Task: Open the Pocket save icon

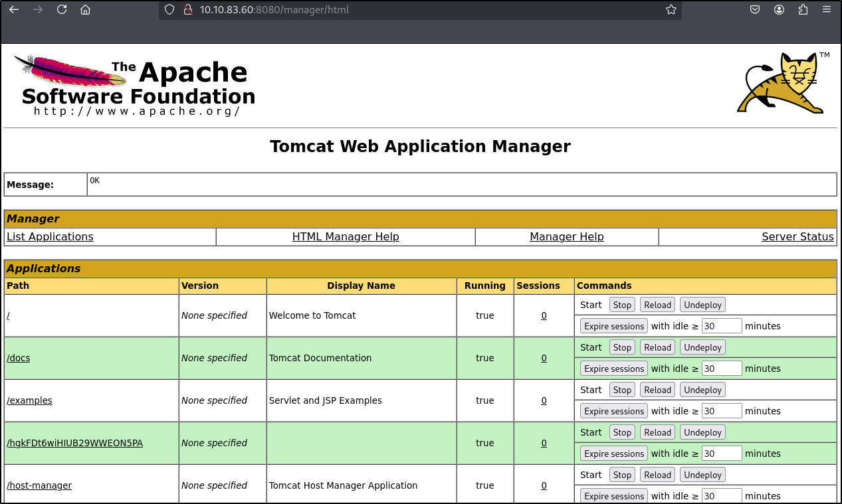Action: [x=755, y=10]
